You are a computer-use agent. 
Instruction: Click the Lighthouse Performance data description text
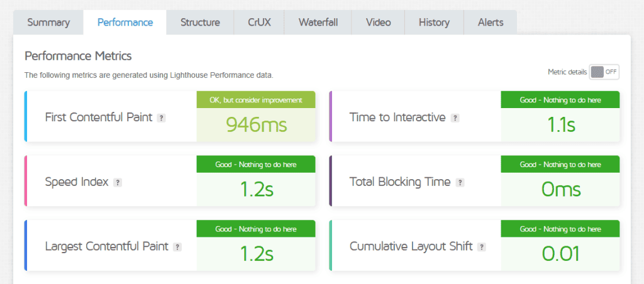pyautogui.click(x=148, y=75)
